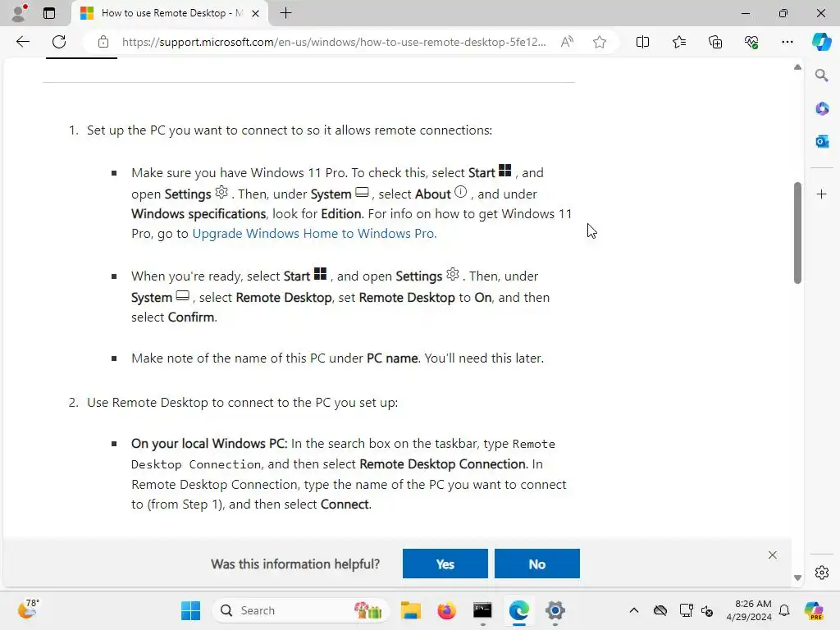Click the page scrollbar thumb

point(797,232)
